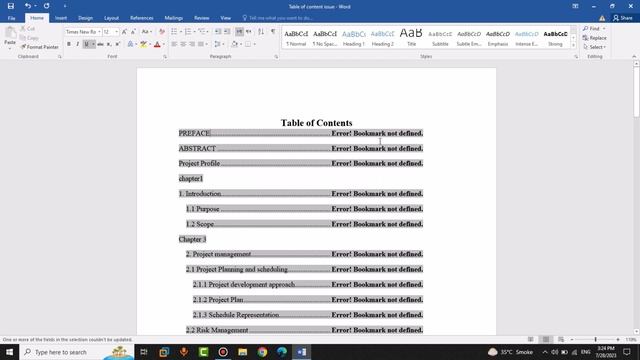Open the font color dropdown arrow
The height and width of the screenshot is (360, 640).
click(164, 44)
